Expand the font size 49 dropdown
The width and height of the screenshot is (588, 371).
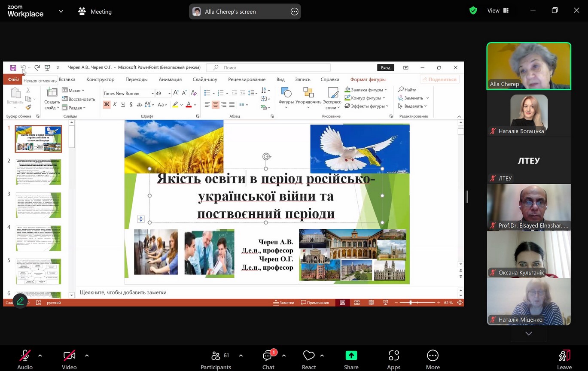pos(169,93)
